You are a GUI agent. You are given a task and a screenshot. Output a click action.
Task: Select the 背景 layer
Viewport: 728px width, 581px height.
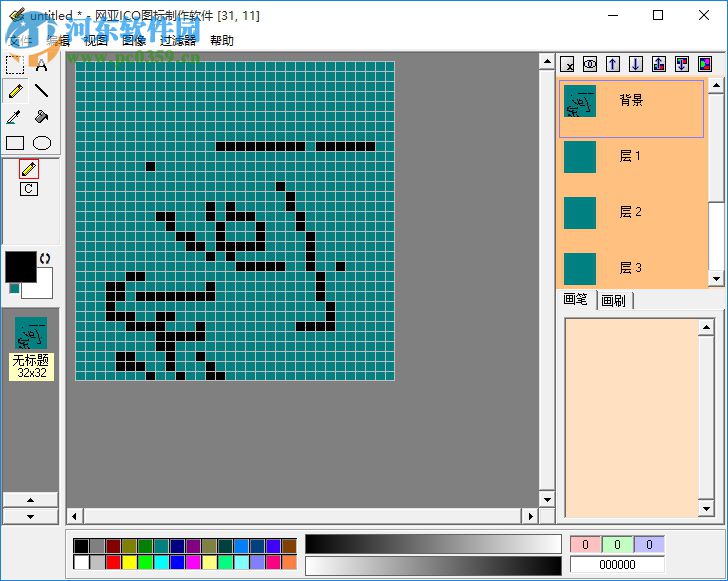point(631,109)
